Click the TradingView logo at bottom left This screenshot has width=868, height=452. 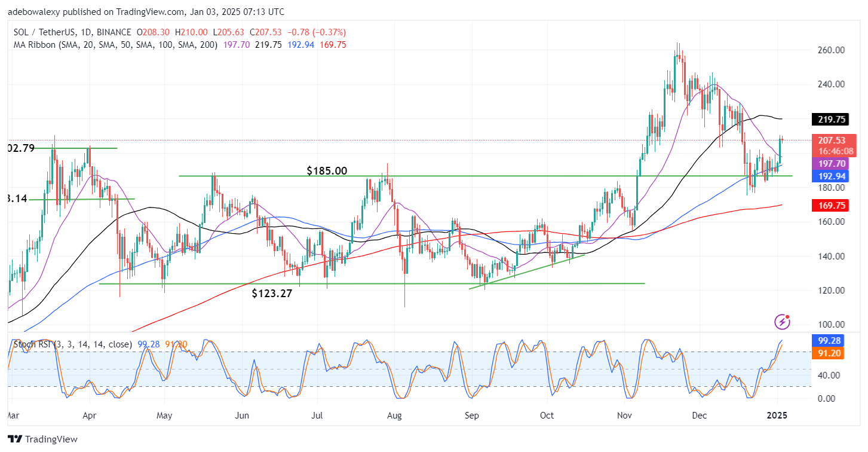coord(42,439)
